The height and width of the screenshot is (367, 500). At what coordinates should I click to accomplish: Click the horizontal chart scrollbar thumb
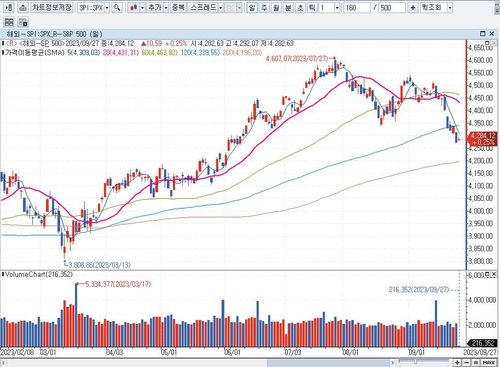tap(328, 362)
